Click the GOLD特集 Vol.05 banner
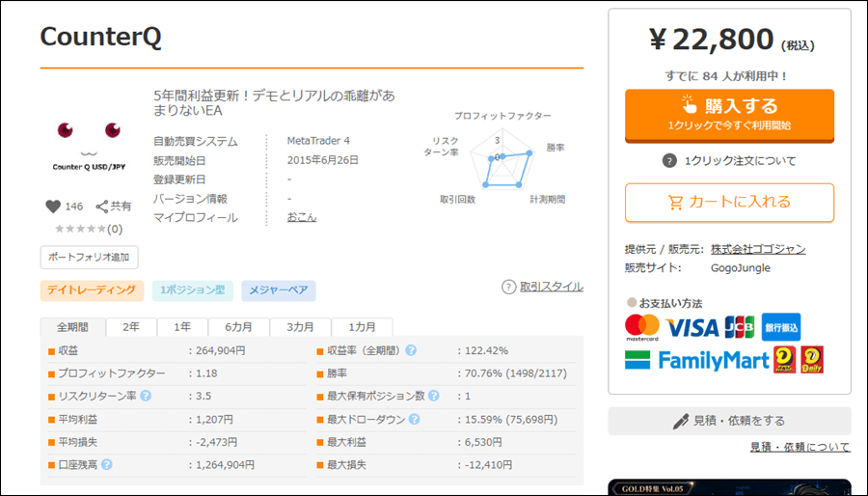Image resolution: width=868 pixels, height=496 pixels. (x=729, y=487)
